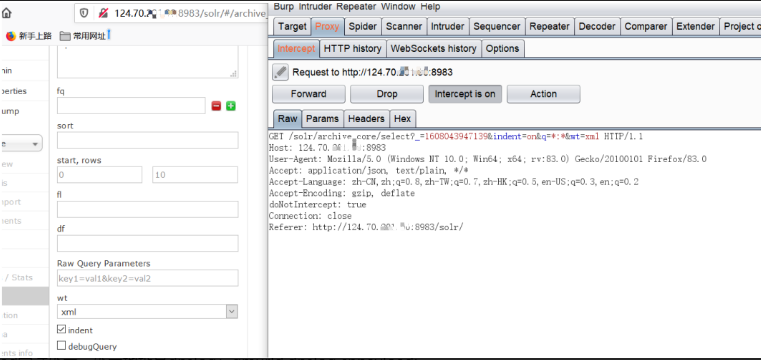761x360 pixels.
Task: Select the HTTP history sub-tab
Action: coord(352,49)
